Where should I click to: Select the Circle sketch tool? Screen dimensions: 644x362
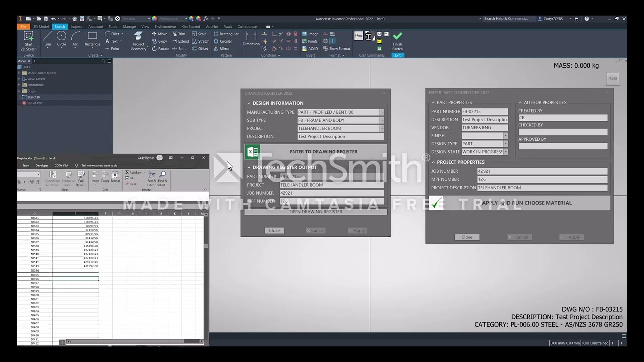[61, 39]
